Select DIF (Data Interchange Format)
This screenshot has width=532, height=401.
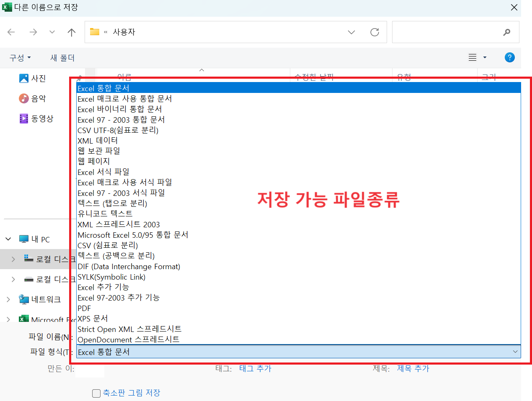click(299, 266)
